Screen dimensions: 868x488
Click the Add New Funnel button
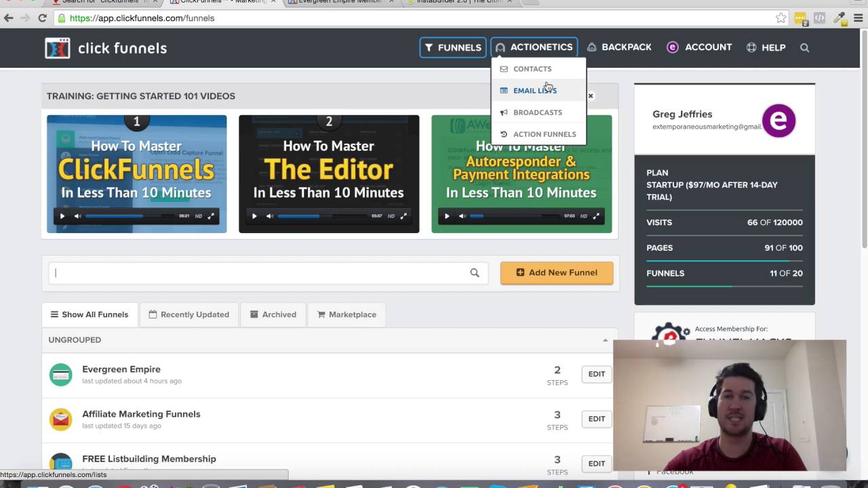click(x=557, y=272)
